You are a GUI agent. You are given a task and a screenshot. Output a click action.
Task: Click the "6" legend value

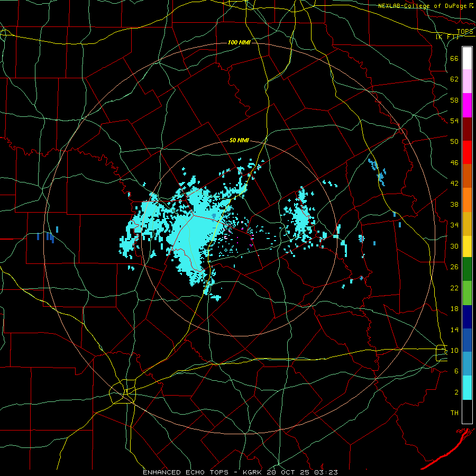click(456, 371)
